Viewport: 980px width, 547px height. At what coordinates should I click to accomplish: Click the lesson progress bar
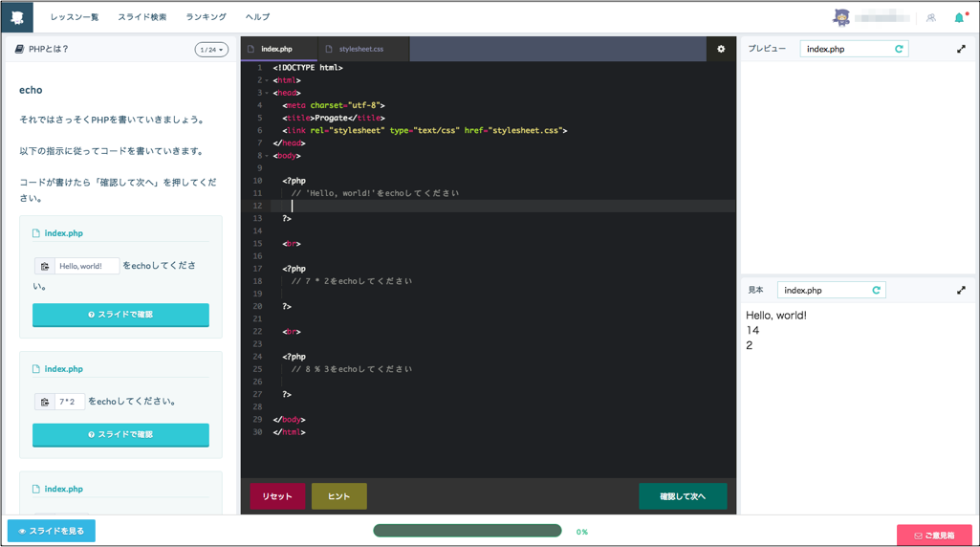468,531
